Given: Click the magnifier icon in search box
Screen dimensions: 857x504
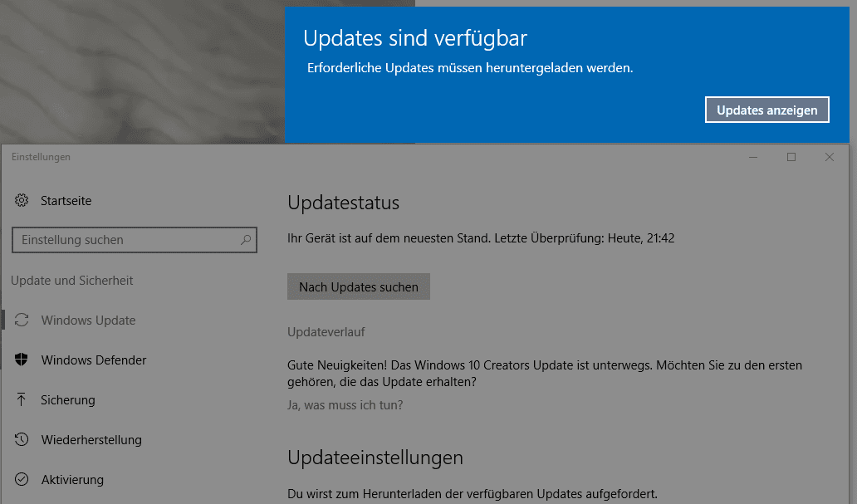Looking at the screenshot, I should point(246,240).
